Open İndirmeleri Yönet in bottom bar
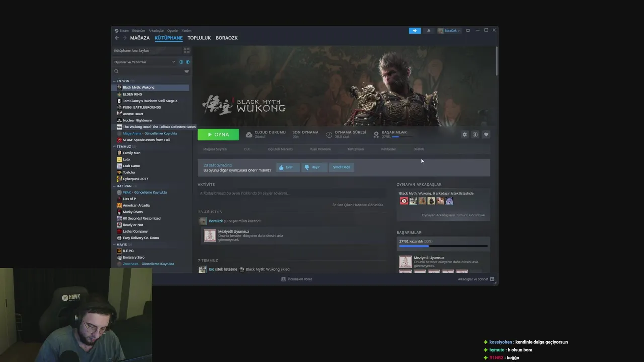Viewport: 644px width, 362px height. pos(297,279)
